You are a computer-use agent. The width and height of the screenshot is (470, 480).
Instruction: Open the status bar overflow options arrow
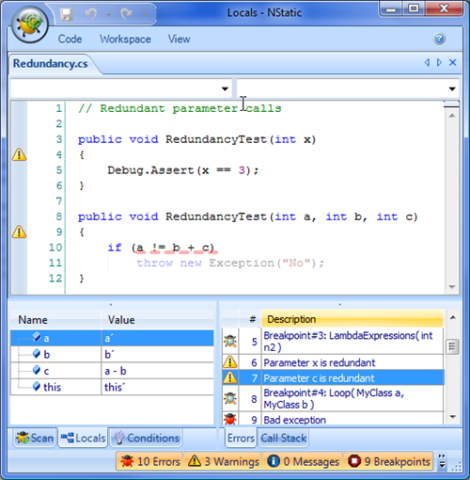(x=442, y=461)
